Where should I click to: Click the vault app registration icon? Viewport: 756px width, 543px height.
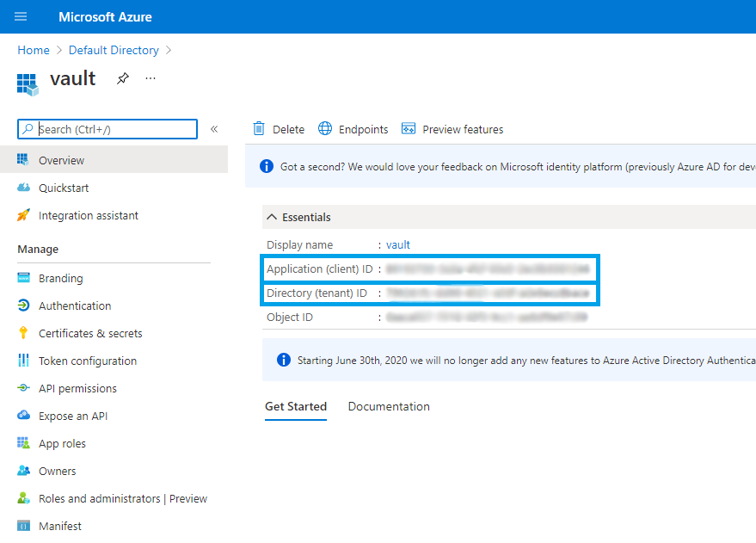pyautogui.click(x=28, y=85)
